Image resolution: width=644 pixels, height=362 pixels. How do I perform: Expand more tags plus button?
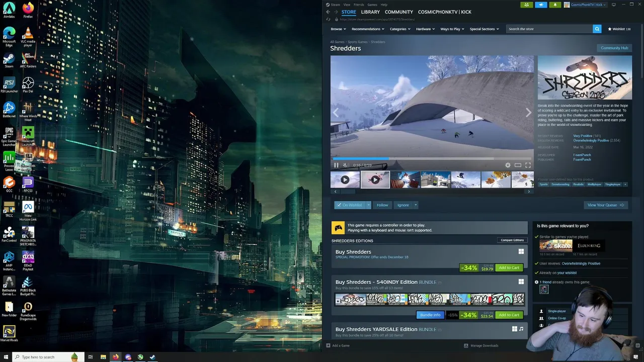(x=625, y=185)
